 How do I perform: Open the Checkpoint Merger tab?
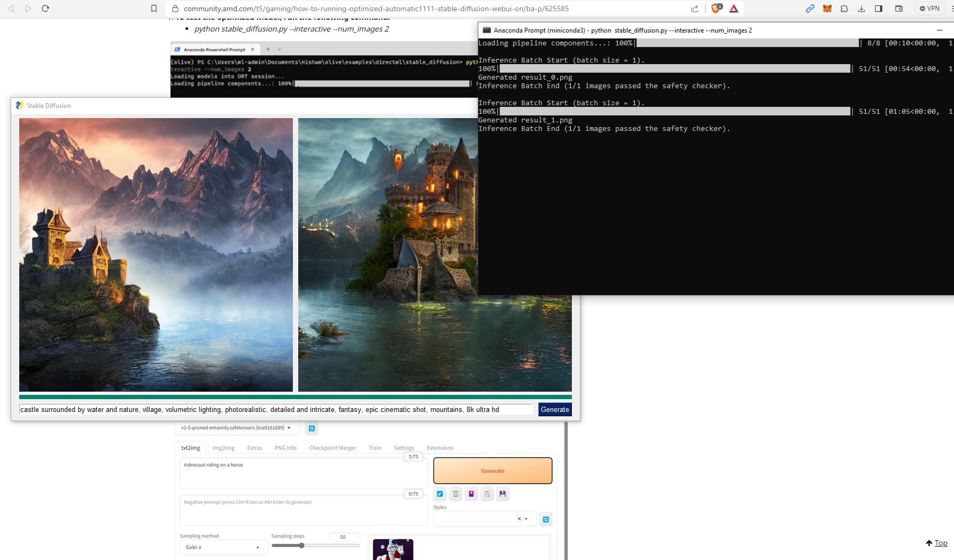coord(332,448)
